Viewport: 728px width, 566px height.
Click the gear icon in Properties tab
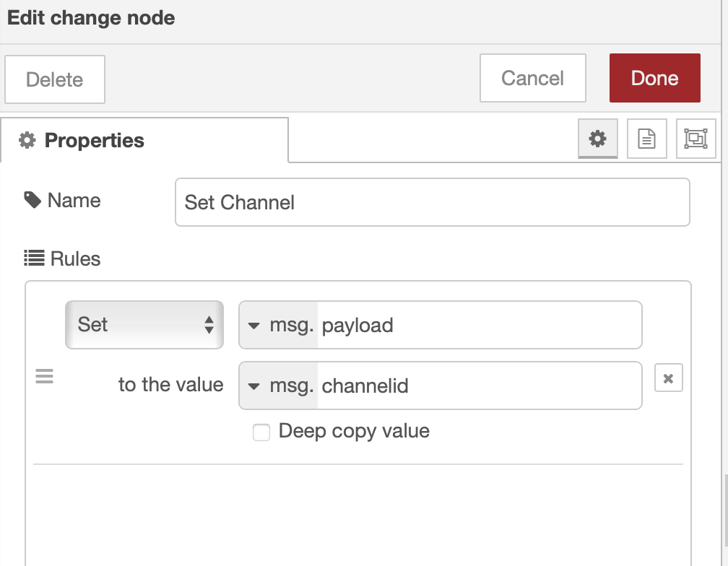pyautogui.click(x=27, y=140)
